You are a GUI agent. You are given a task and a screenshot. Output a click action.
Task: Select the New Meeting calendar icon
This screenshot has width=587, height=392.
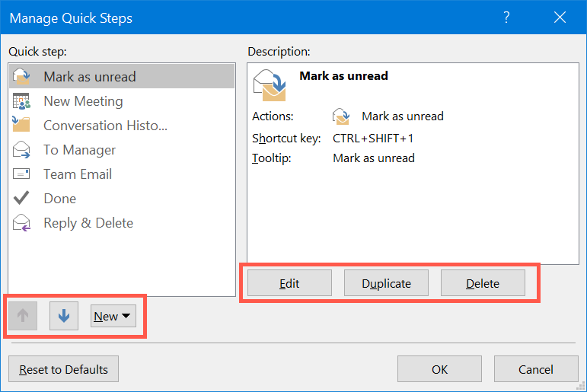(21, 101)
